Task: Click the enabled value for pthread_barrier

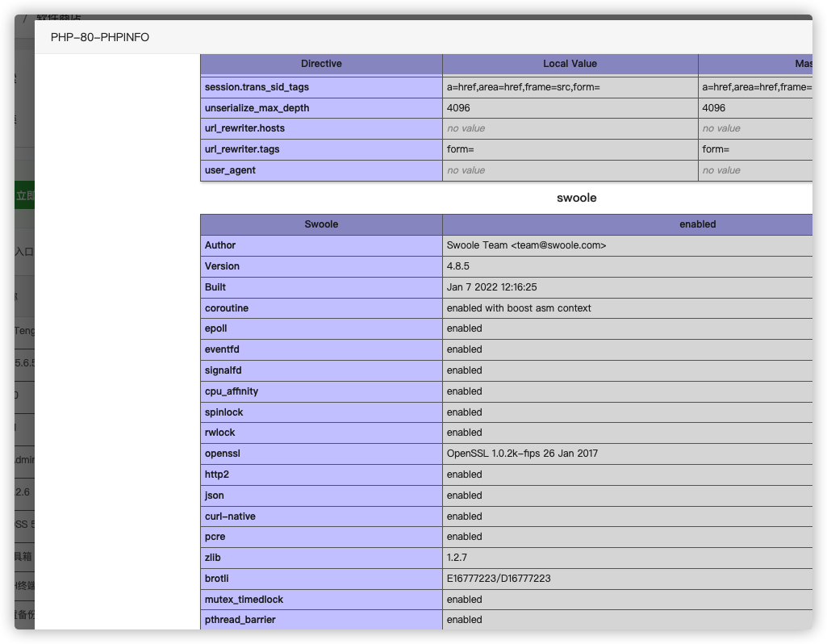Action: (464, 621)
